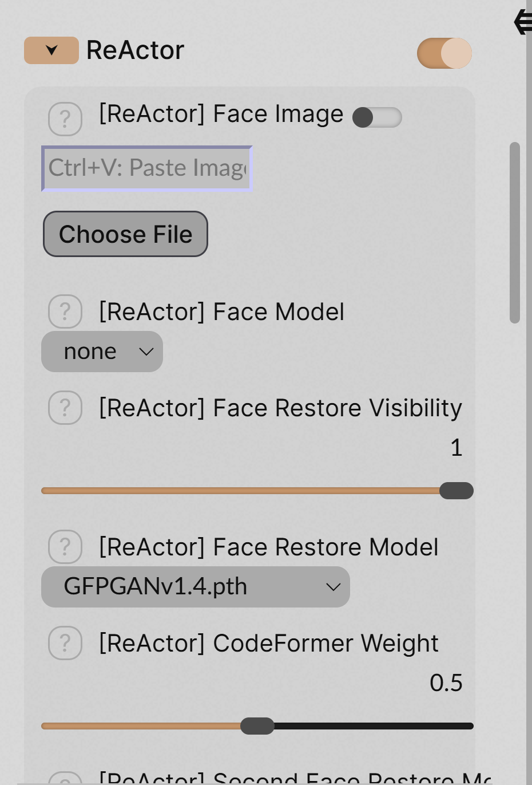This screenshot has height=785, width=532.
Task: Open the Face Model dropdown showing none
Action: pyautogui.click(x=101, y=351)
